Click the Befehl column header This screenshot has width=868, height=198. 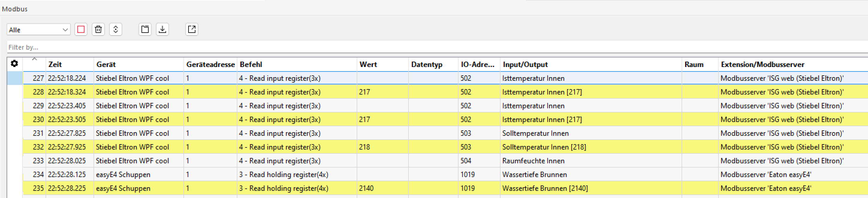(251, 65)
